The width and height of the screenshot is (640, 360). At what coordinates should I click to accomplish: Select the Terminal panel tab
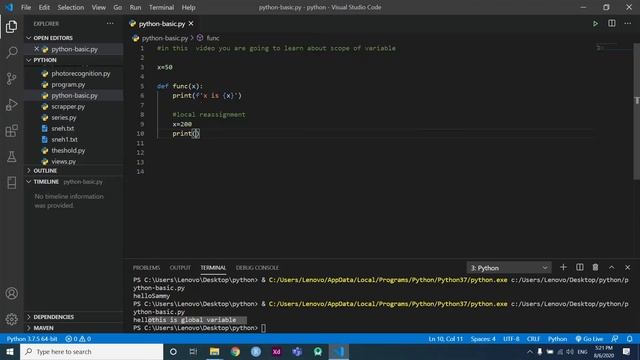pos(213,268)
